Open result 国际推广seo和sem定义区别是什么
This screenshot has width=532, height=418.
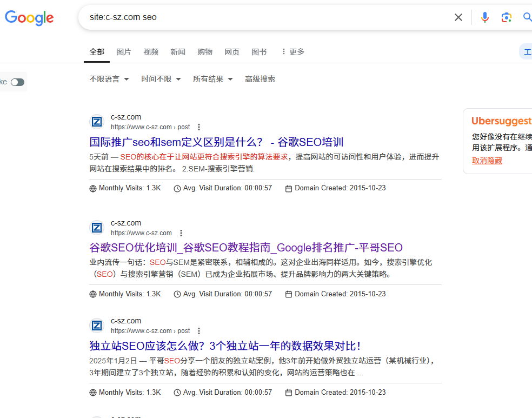coord(216,142)
